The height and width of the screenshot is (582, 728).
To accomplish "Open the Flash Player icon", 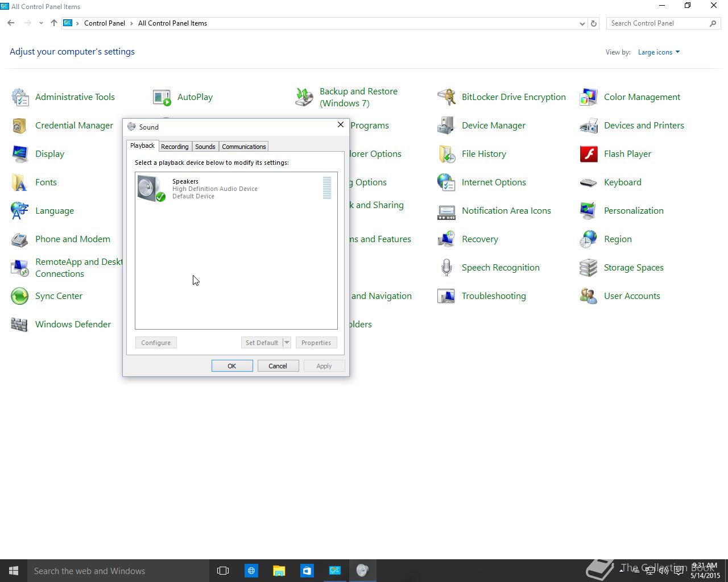I will pos(589,154).
